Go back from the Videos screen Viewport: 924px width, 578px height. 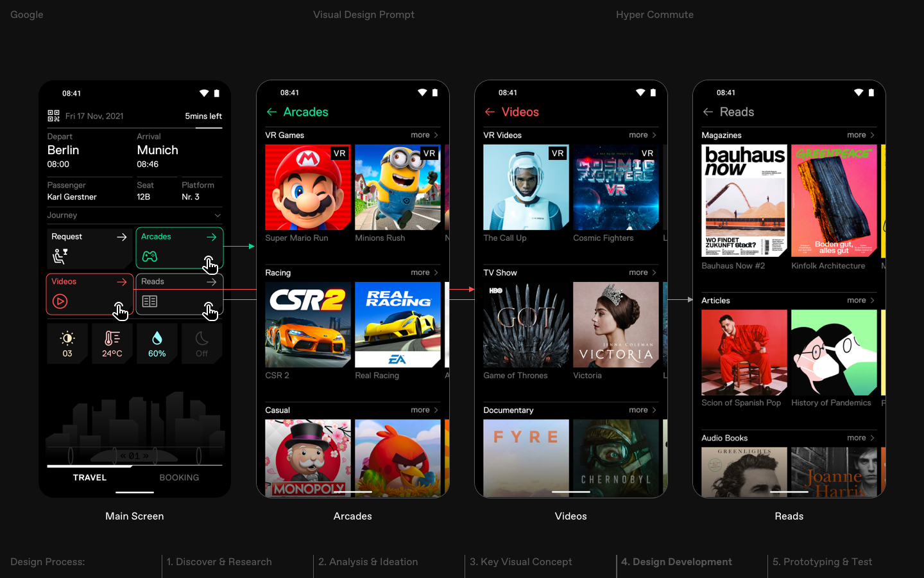(490, 112)
